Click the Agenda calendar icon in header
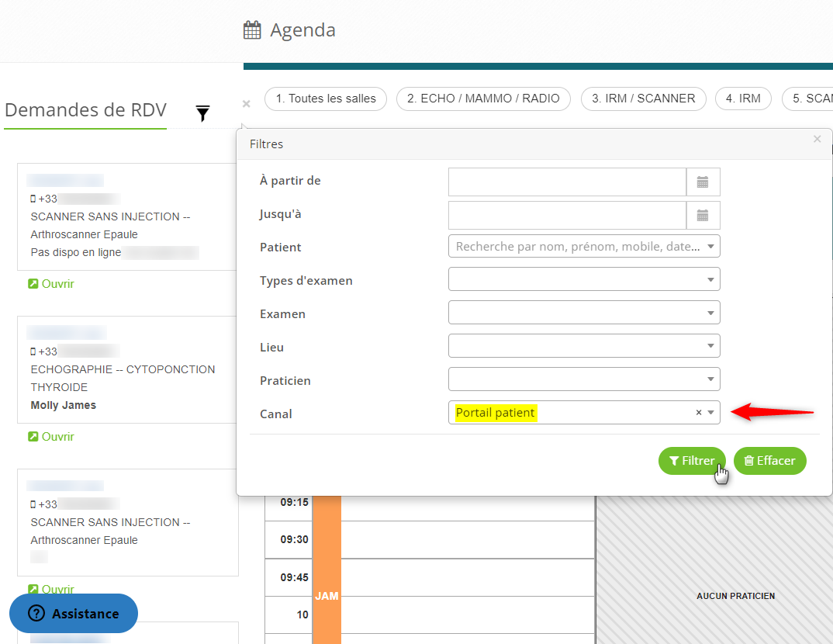 (x=252, y=30)
